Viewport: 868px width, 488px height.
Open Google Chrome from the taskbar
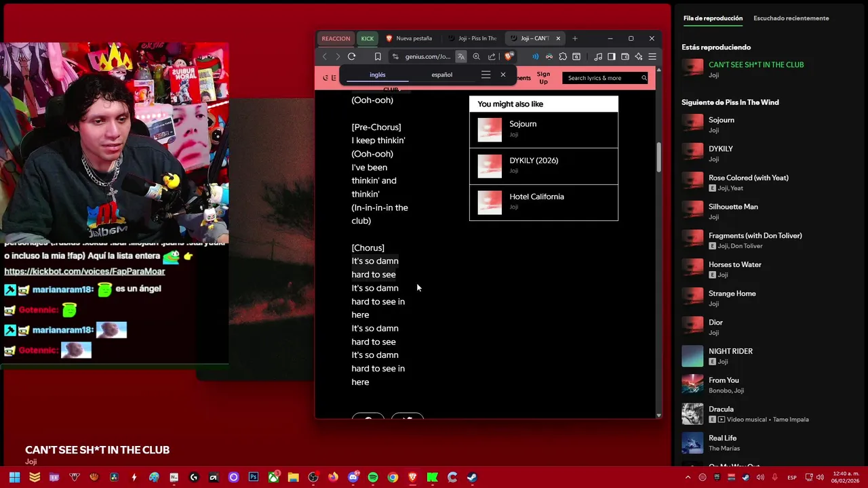[x=393, y=477]
